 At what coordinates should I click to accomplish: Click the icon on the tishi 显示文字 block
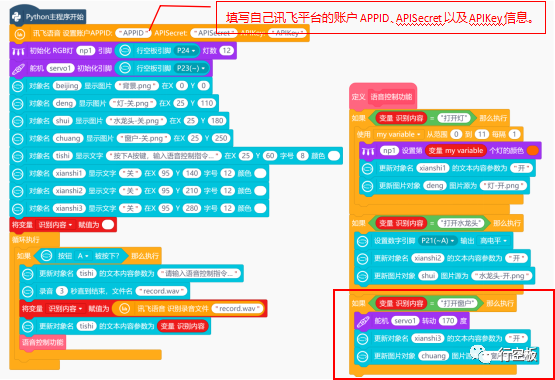pyautogui.click(x=18, y=156)
